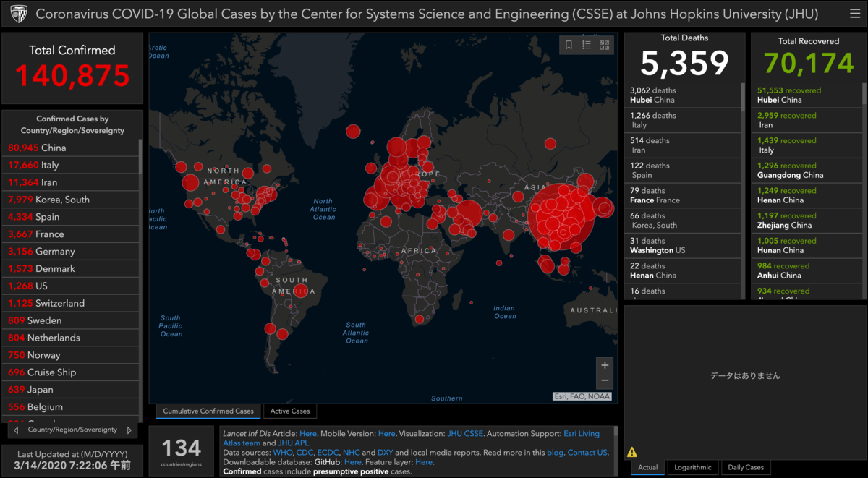Image resolution: width=868 pixels, height=478 pixels.
Task: Click 1,197 recovered Zhejiang China entry
Action: tap(807, 221)
